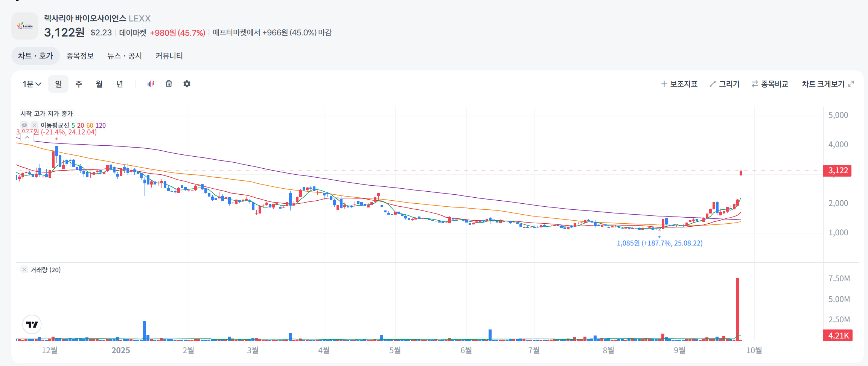The width and height of the screenshot is (868, 366).
Task: Switch to the 종목정보 tab
Action: 80,56
